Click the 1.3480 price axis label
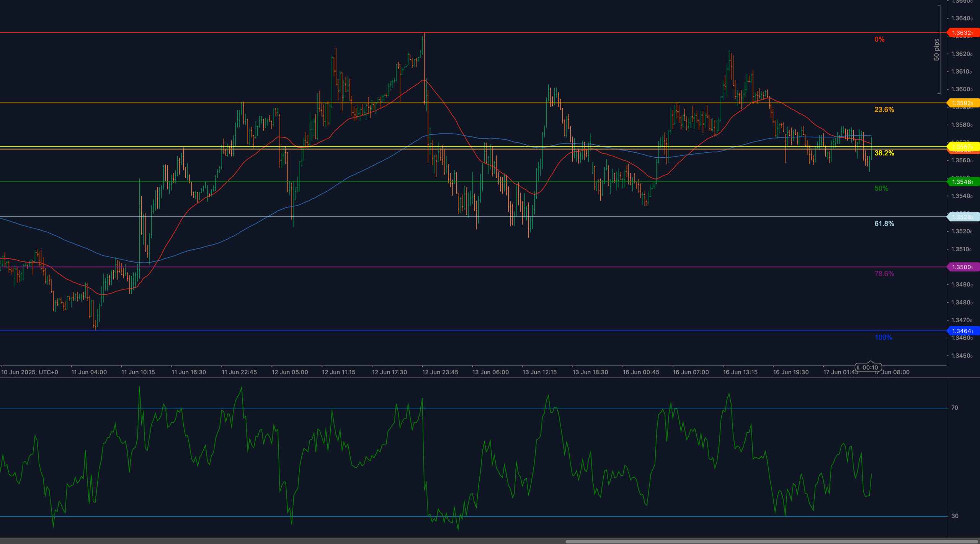 point(962,303)
